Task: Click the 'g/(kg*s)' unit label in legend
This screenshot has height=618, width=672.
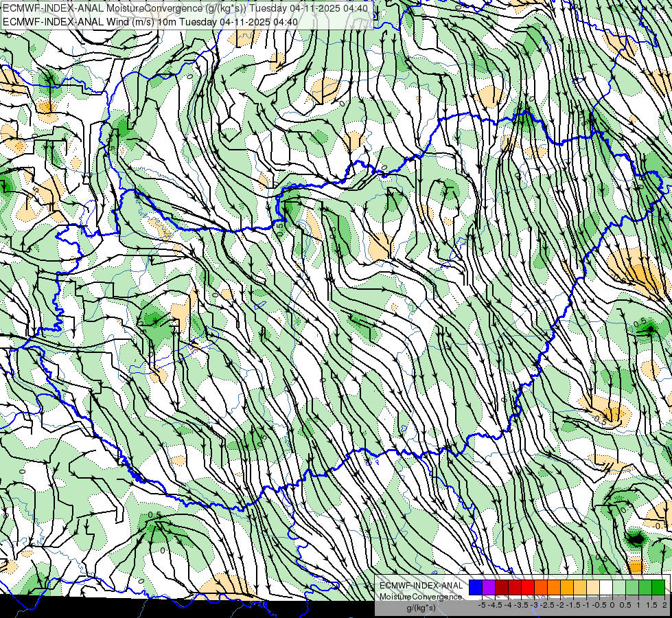Action: pos(421,608)
